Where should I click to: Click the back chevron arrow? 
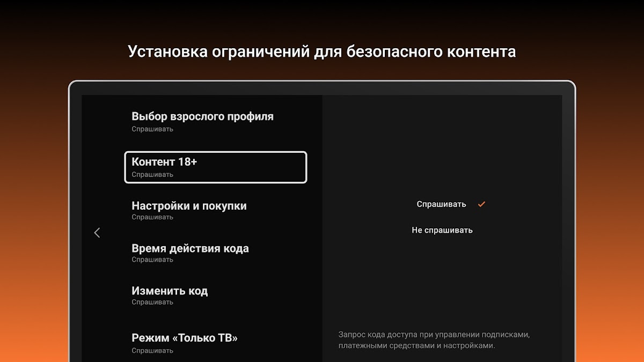point(97,233)
